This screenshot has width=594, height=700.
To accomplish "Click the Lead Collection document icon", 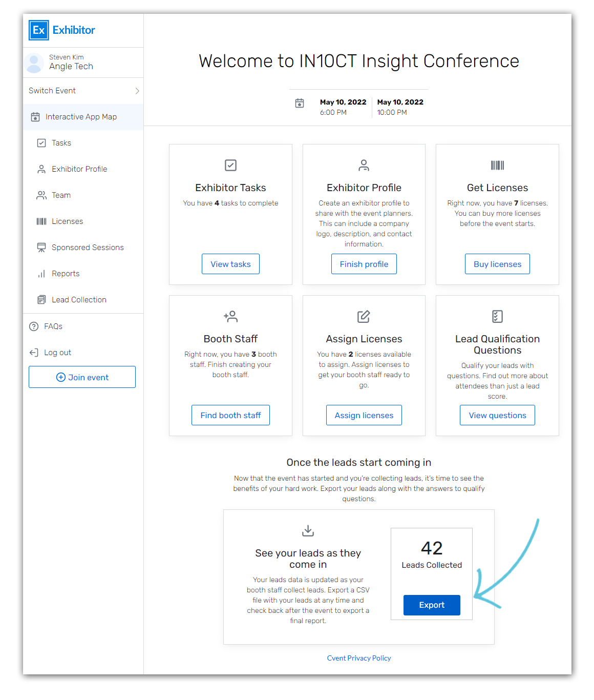I will pyautogui.click(x=41, y=300).
